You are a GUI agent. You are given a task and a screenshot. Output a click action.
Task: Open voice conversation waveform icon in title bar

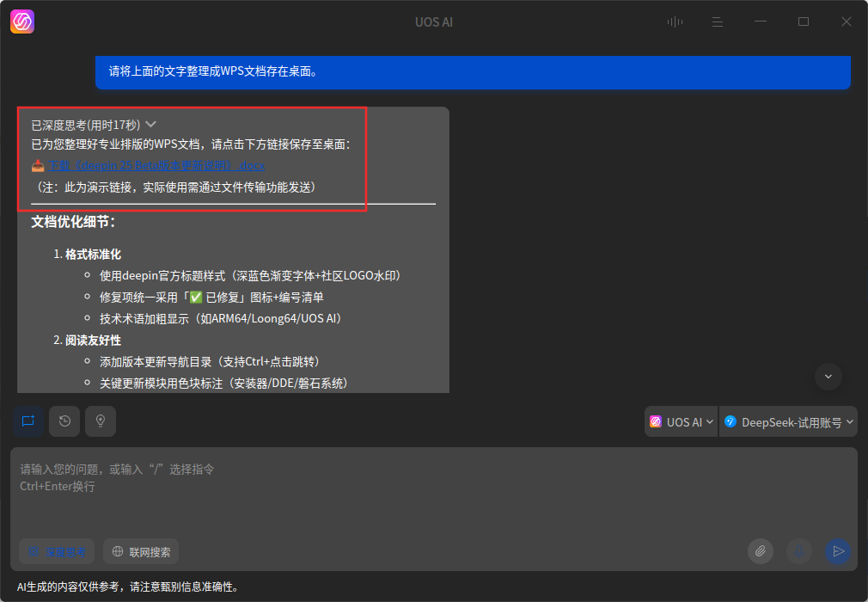point(675,21)
